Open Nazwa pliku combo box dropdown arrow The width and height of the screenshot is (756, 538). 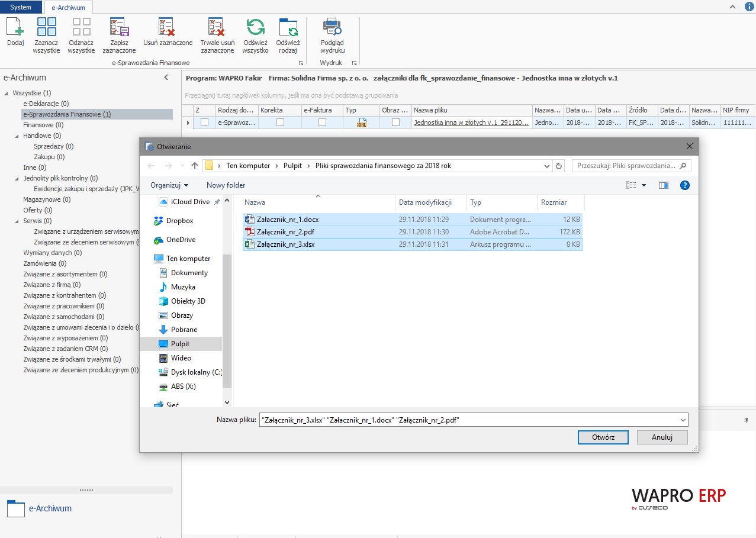[x=684, y=420]
